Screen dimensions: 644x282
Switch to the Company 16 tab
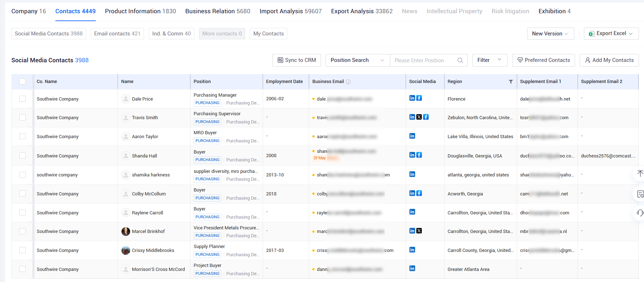coord(29,11)
